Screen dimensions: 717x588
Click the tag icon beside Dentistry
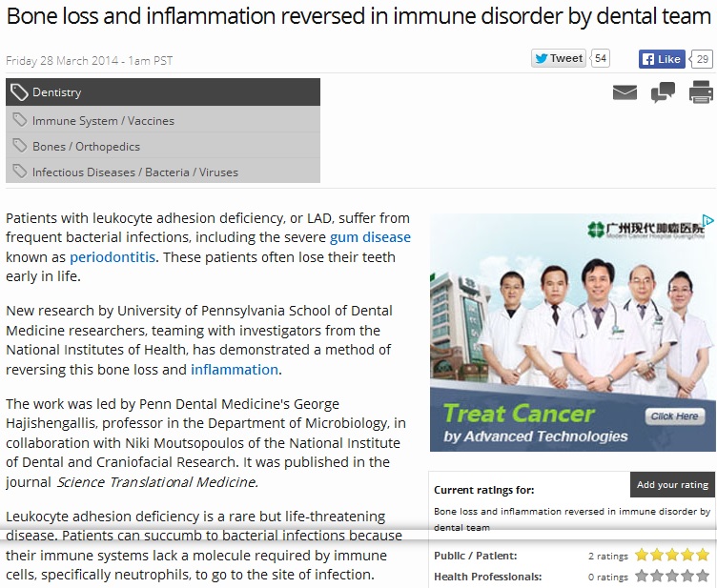(18, 92)
